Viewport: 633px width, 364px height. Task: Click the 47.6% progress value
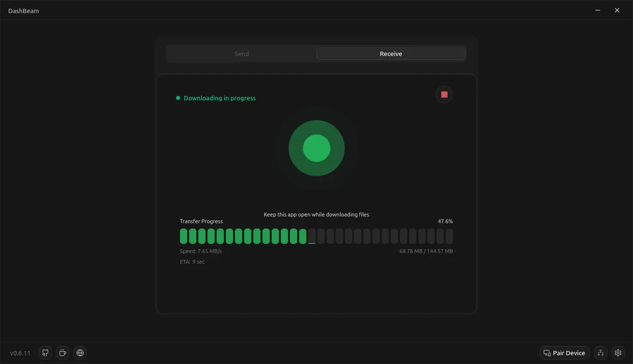point(445,221)
